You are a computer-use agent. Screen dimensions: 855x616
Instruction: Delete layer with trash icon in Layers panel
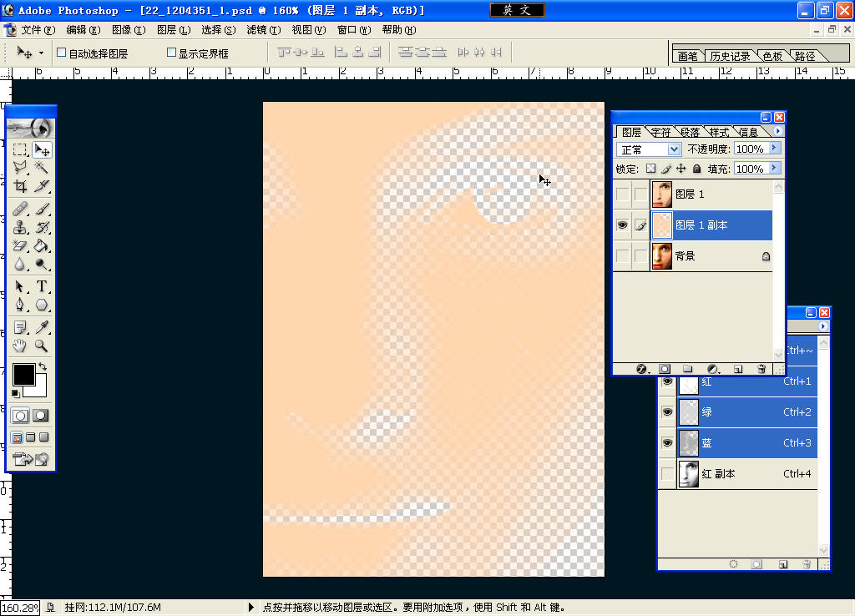pos(761,369)
